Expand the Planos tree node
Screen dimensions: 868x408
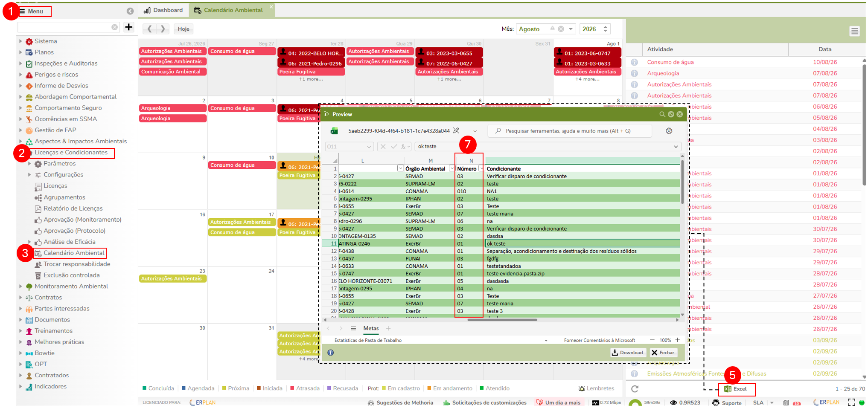point(20,52)
